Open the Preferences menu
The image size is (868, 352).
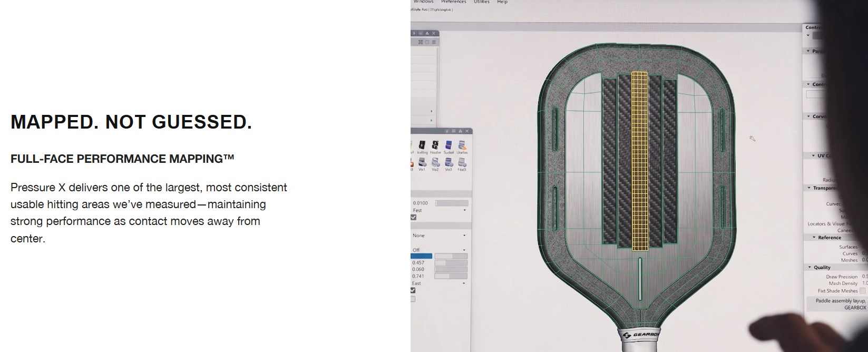[x=454, y=2]
